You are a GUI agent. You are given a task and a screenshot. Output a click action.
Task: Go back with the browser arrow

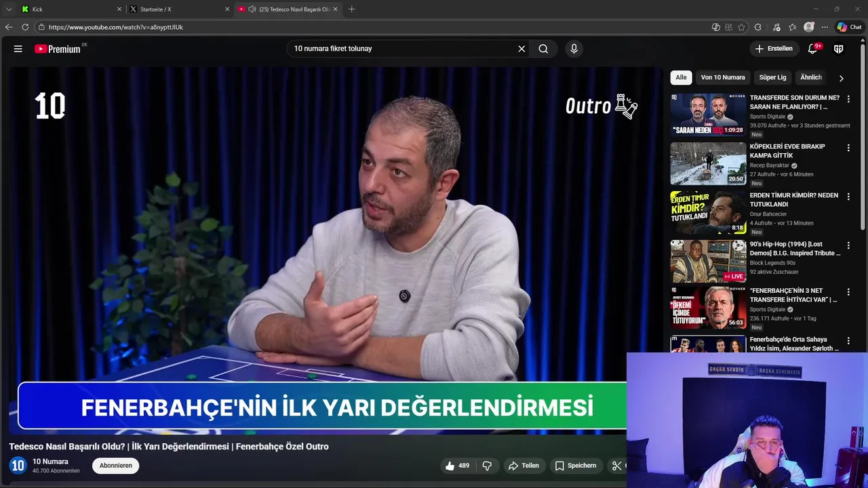tap(9, 27)
